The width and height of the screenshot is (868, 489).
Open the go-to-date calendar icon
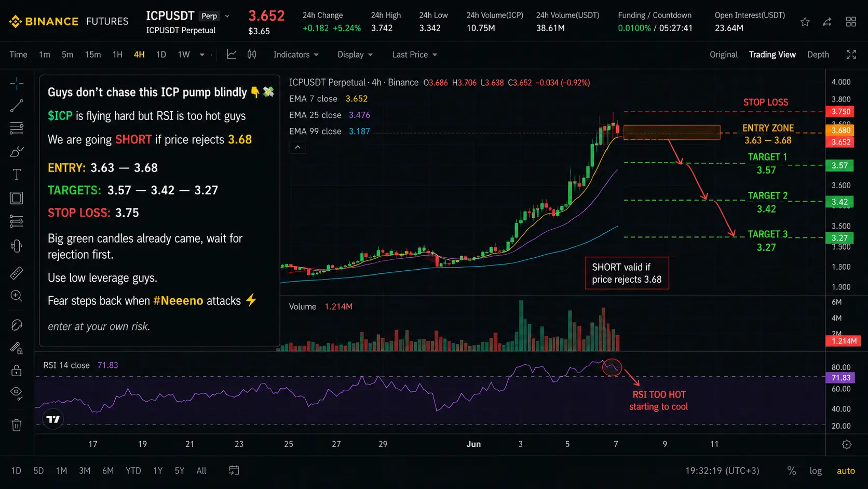pos(234,470)
